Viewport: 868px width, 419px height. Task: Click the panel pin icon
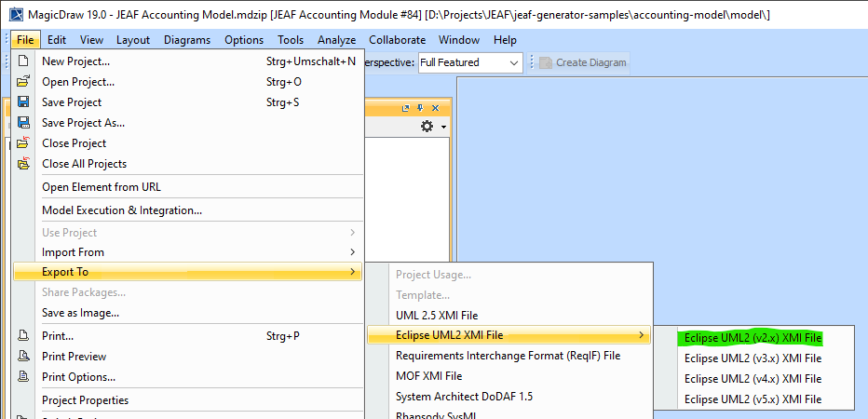click(x=420, y=108)
